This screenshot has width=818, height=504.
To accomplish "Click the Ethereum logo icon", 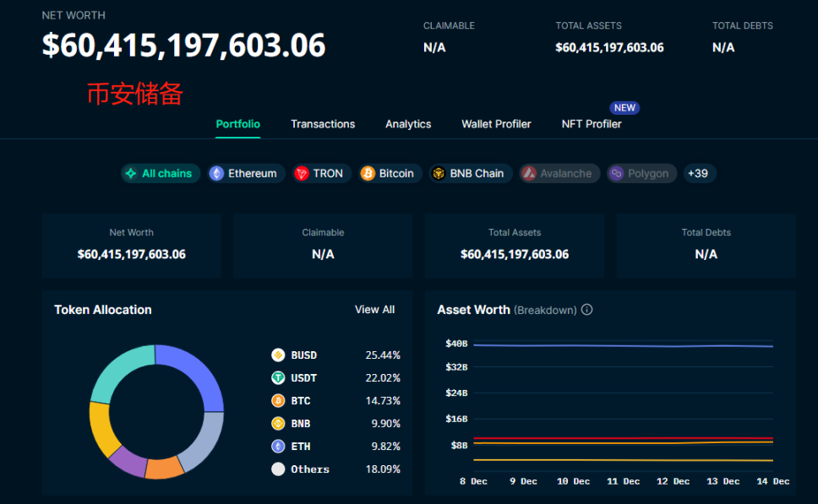I will point(216,174).
